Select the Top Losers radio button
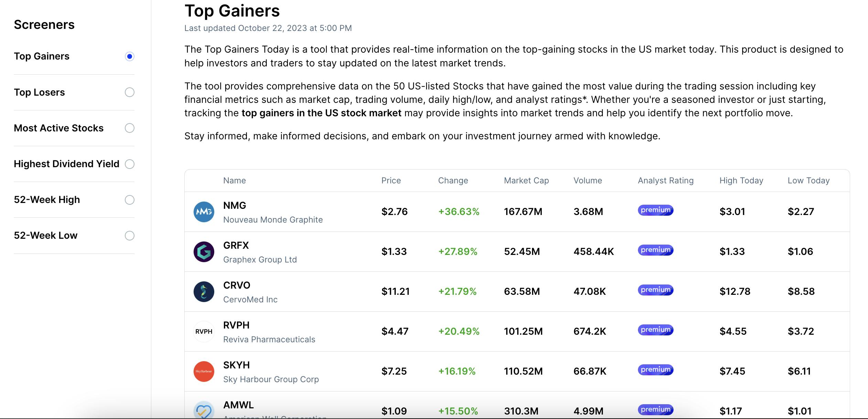The image size is (868, 419). pos(130,92)
